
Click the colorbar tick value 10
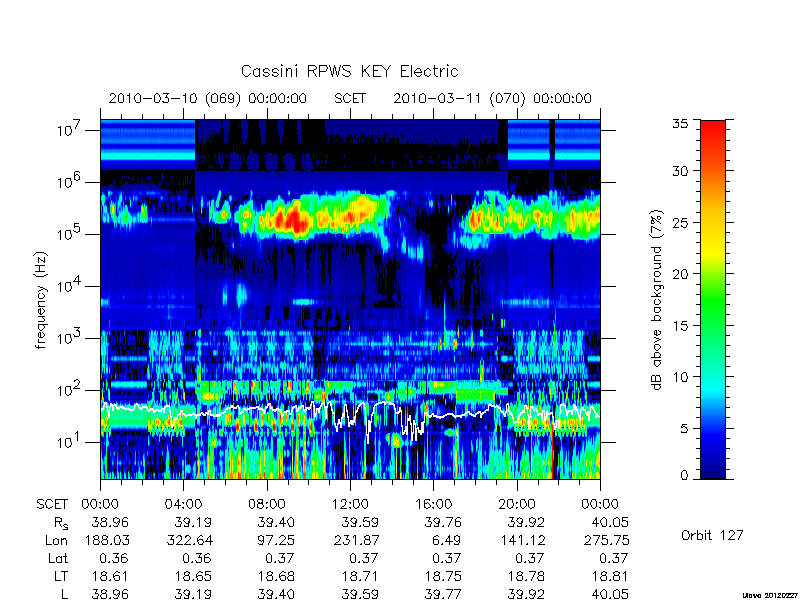pos(680,377)
